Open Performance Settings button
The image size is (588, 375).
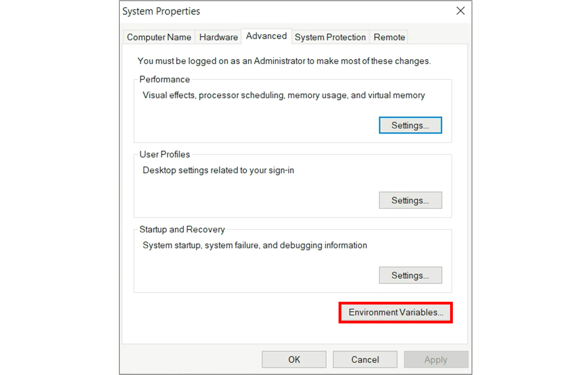tap(410, 125)
